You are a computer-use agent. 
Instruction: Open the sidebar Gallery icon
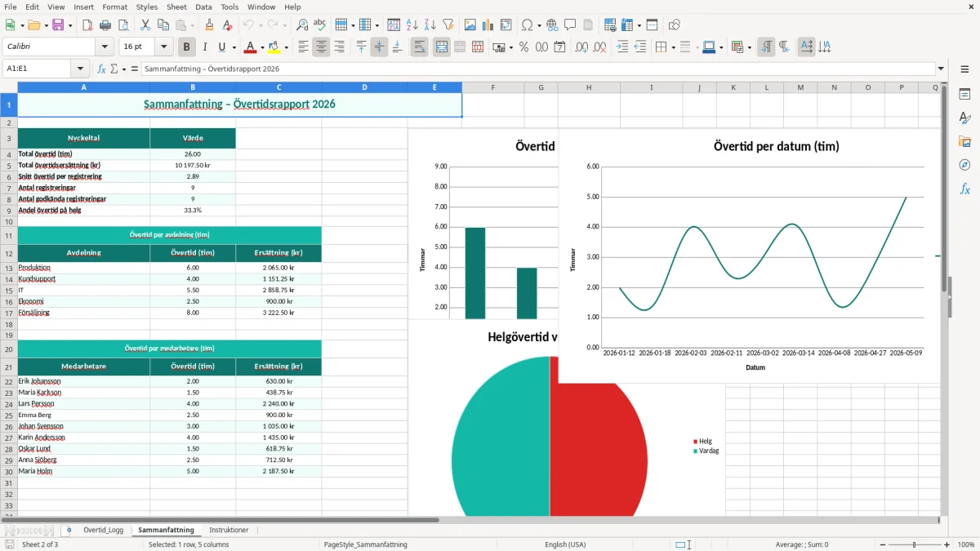coord(964,141)
